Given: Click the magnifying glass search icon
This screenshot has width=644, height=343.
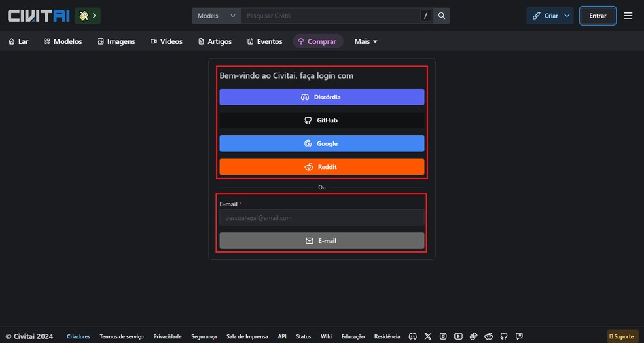Looking at the screenshot, I should (442, 16).
